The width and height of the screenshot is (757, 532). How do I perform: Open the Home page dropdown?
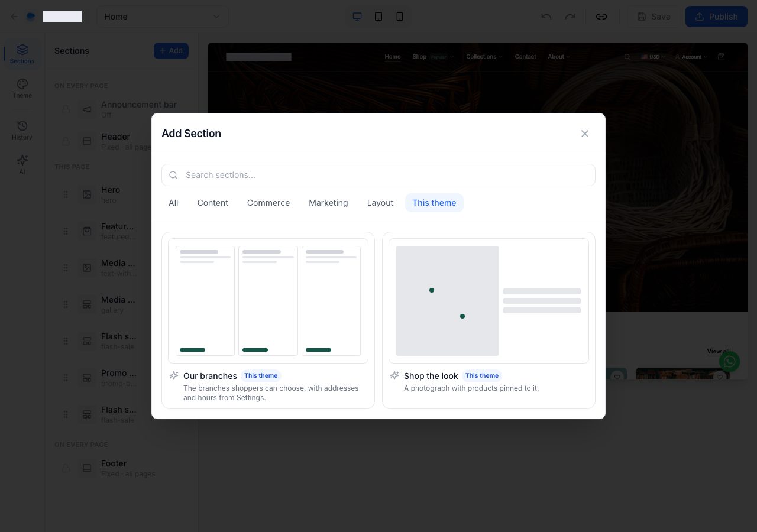[163, 17]
